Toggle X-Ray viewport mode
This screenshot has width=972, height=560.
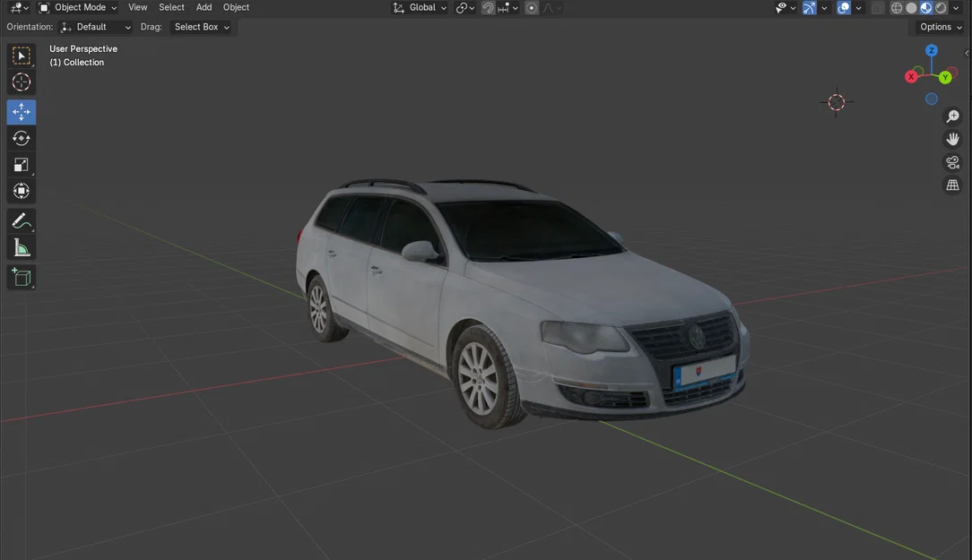[877, 7]
